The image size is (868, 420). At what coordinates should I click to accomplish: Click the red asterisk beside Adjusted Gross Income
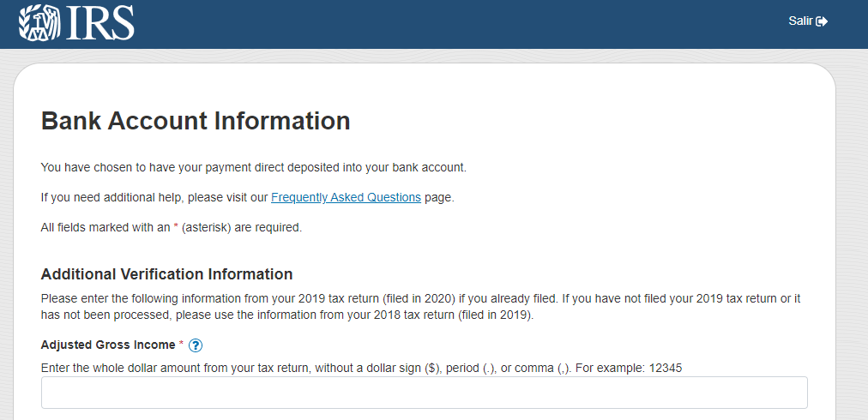pyautogui.click(x=181, y=345)
